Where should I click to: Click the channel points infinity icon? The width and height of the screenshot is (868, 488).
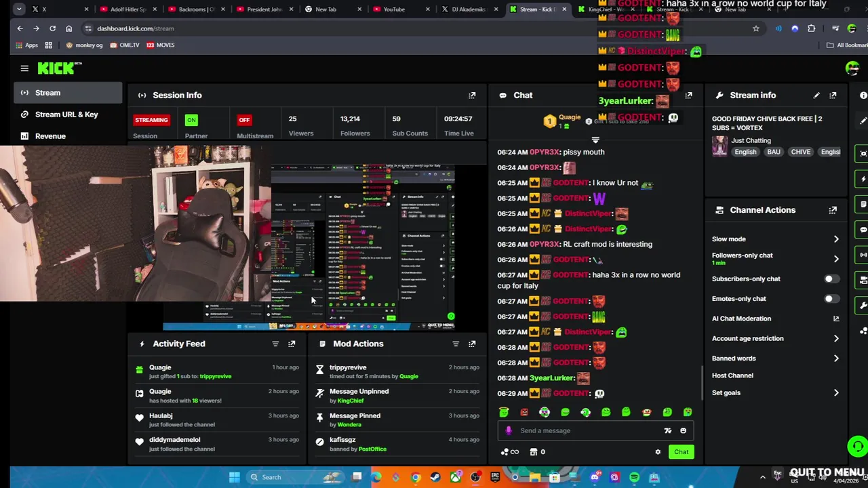click(x=509, y=452)
